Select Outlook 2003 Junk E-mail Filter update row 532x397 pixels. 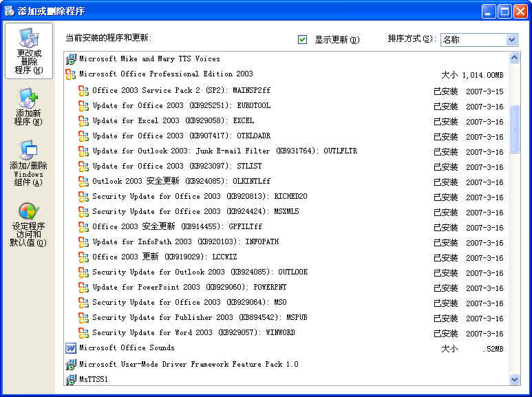(x=224, y=151)
